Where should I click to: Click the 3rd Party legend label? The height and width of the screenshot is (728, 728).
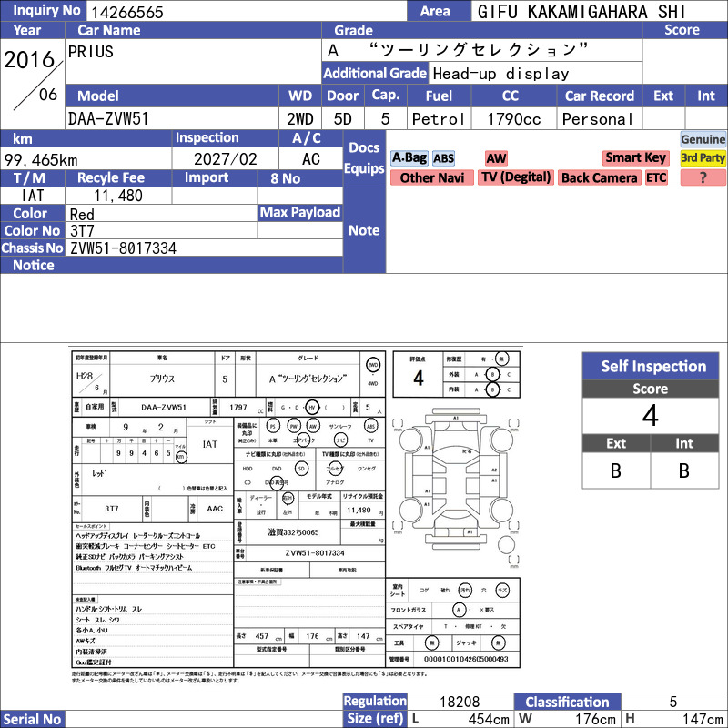click(x=703, y=157)
